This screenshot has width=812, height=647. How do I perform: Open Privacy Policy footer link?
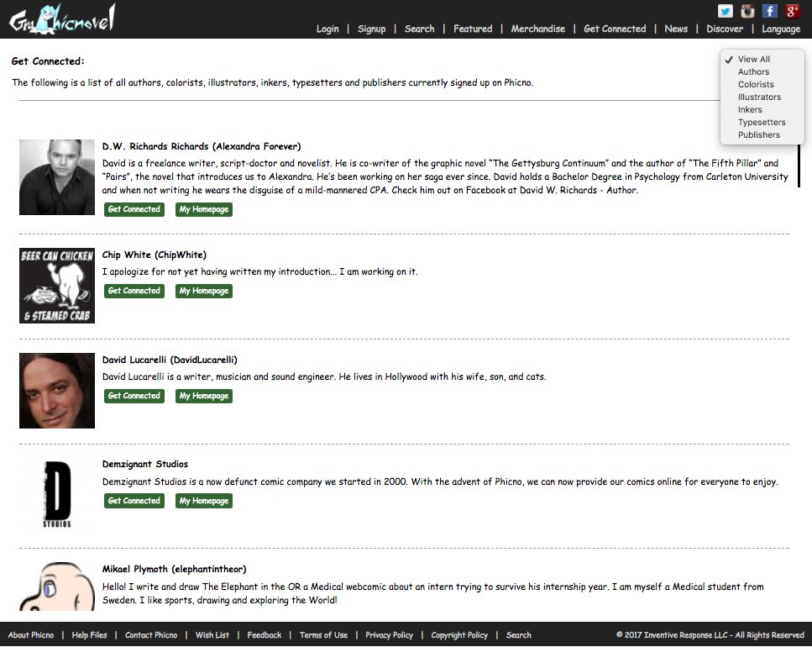coord(389,635)
